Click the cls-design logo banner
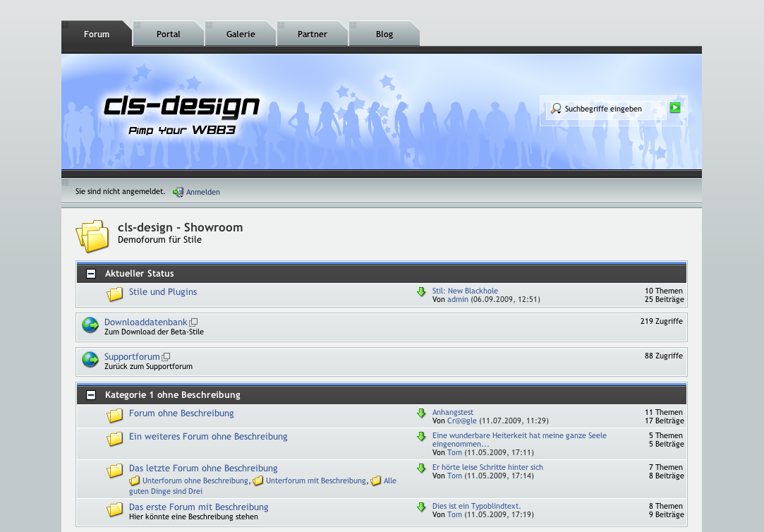The height and width of the screenshot is (532, 764). tap(181, 113)
